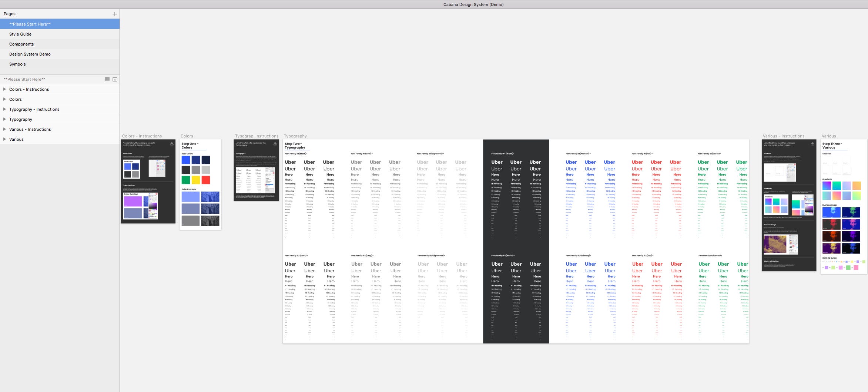Click the Colors artboard title label
Image resolution: width=868 pixels, height=392 pixels.
click(x=187, y=136)
